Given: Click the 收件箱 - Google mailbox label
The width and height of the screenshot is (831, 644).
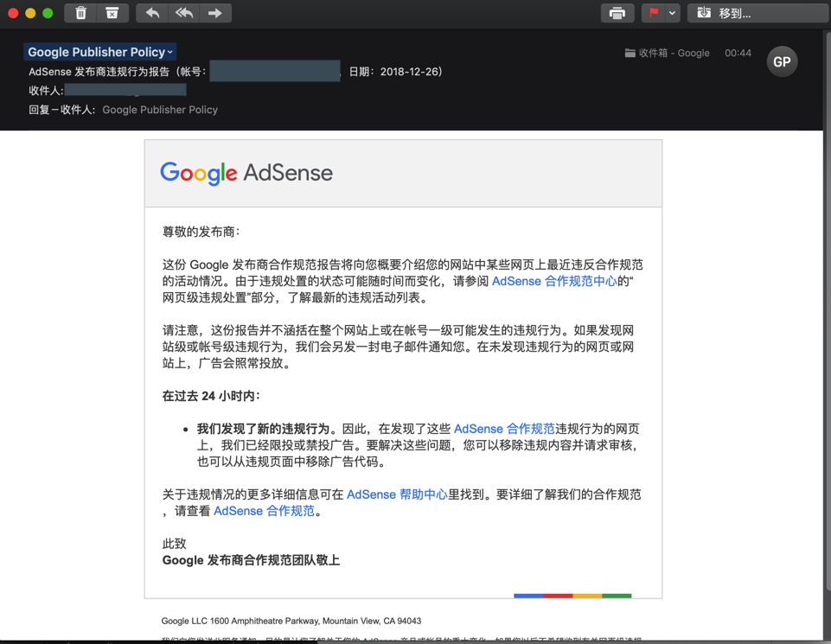Looking at the screenshot, I should coord(668,53).
